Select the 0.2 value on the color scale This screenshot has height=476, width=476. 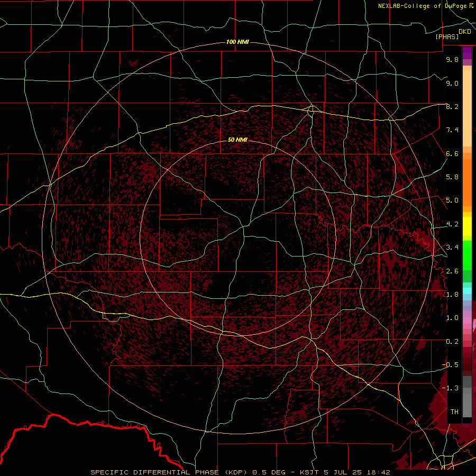pyautogui.click(x=452, y=342)
